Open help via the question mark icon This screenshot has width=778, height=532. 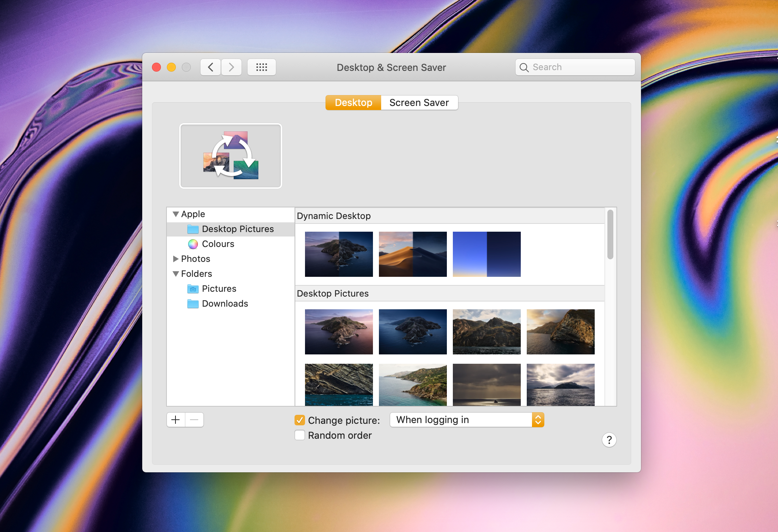click(x=609, y=440)
